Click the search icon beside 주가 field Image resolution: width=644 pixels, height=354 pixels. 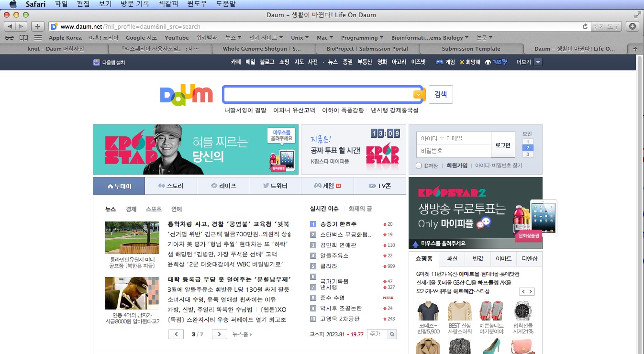(x=392, y=334)
